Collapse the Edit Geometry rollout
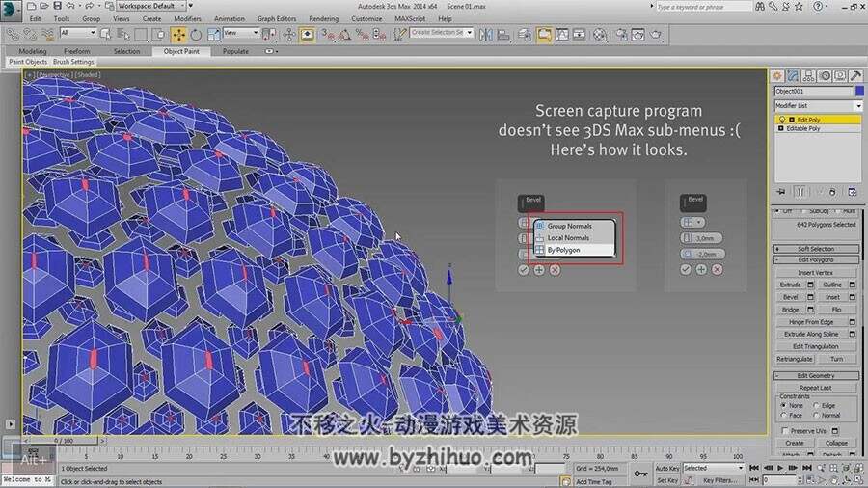Image resolution: width=868 pixels, height=488 pixels. pyautogui.click(x=817, y=376)
